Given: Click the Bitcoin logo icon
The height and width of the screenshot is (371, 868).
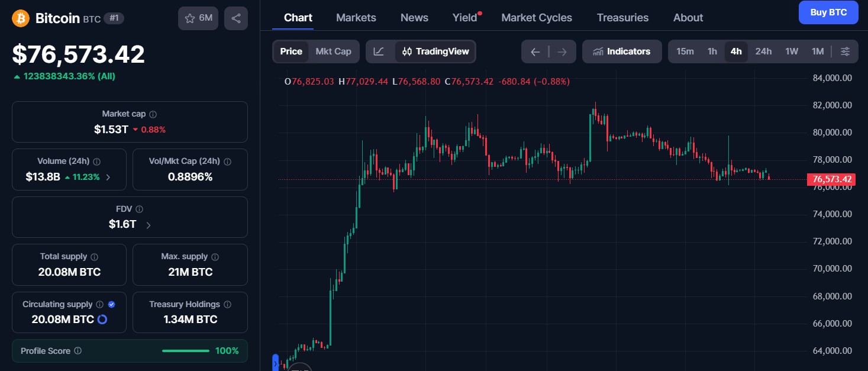Looking at the screenshot, I should coord(21,18).
